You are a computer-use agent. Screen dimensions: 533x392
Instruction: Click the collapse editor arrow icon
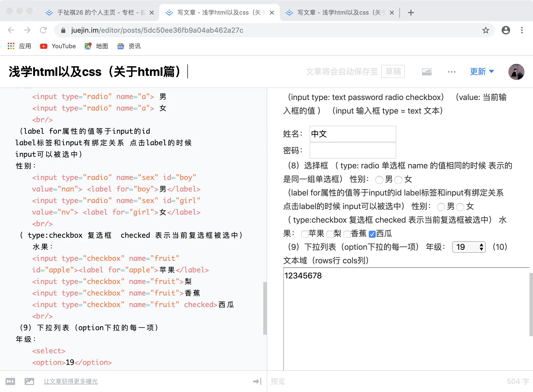[257, 381]
